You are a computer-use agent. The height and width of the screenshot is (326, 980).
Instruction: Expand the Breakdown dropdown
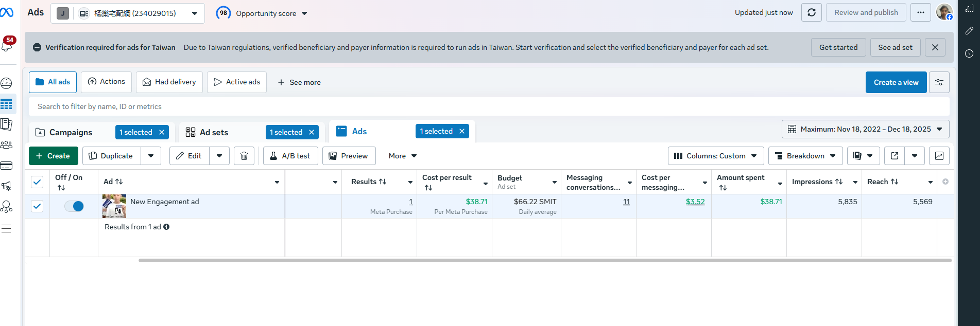[805, 156]
